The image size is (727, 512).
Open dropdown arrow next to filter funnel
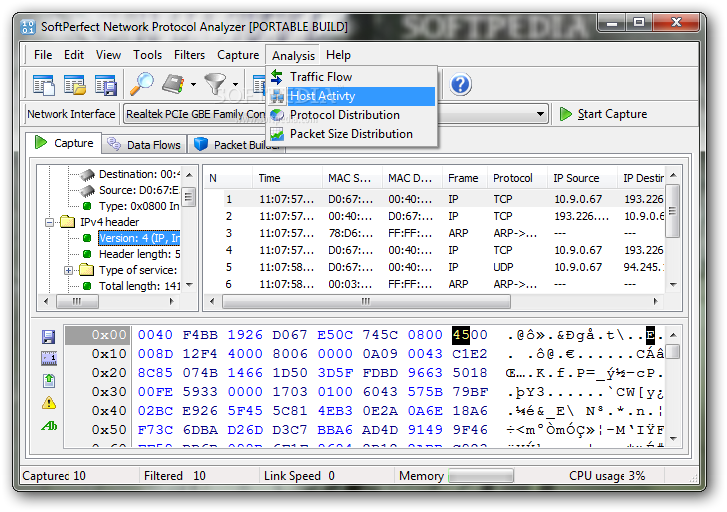[235, 84]
